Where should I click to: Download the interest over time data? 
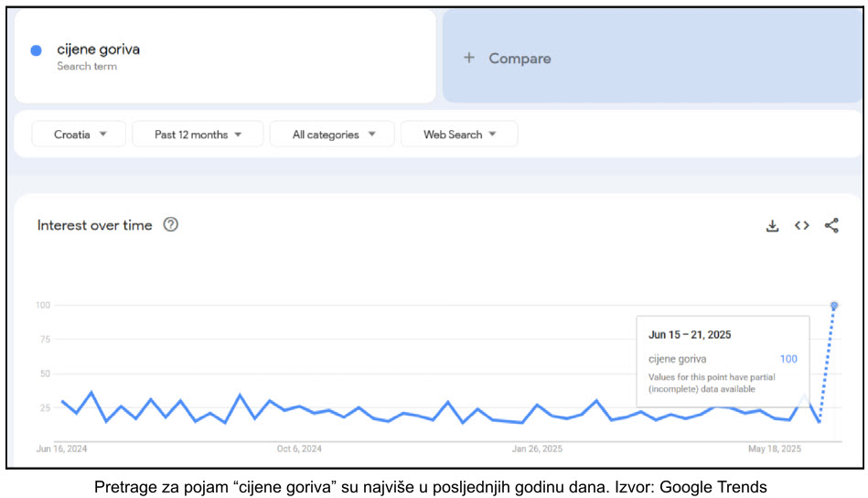[x=772, y=226]
